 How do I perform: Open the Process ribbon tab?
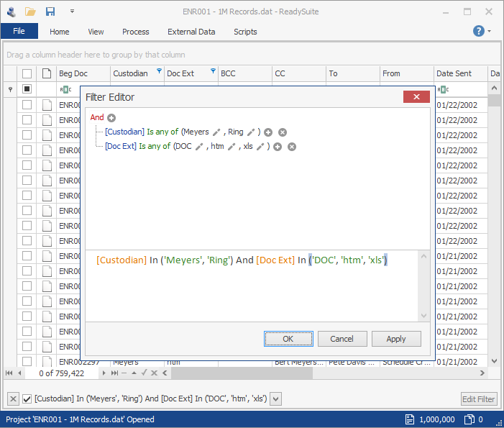click(x=136, y=32)
